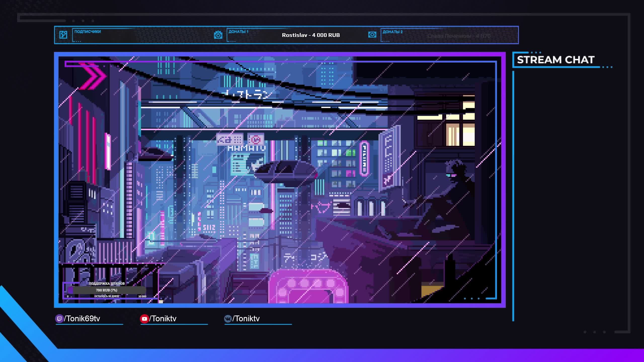Click the YouTube logo icon
This screenshot has width=644, height=362.
pyautogui.click(x=144, y=319)
